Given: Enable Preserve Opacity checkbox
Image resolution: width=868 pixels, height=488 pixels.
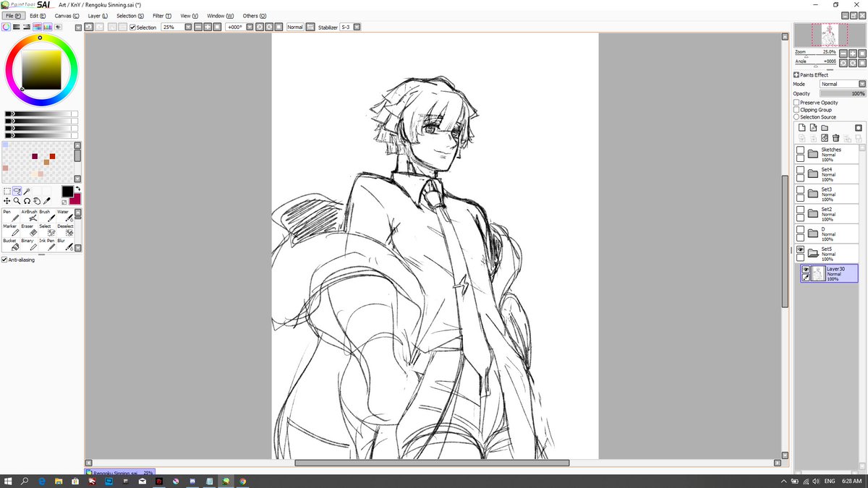Looking at the screenshot, I should click(x=796, y=103).
